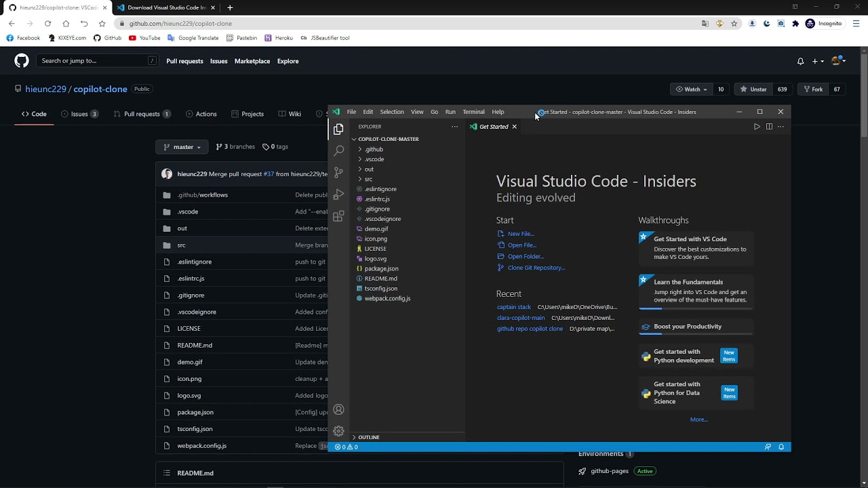Open the Run and Debug view

click(x=338, y=195)
